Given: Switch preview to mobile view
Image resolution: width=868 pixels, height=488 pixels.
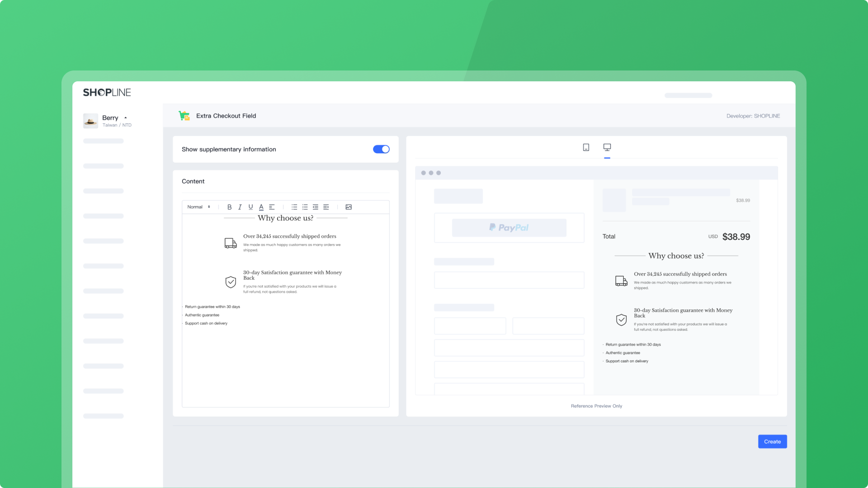Looking at the screenshot, I should (x=586, y=147).
